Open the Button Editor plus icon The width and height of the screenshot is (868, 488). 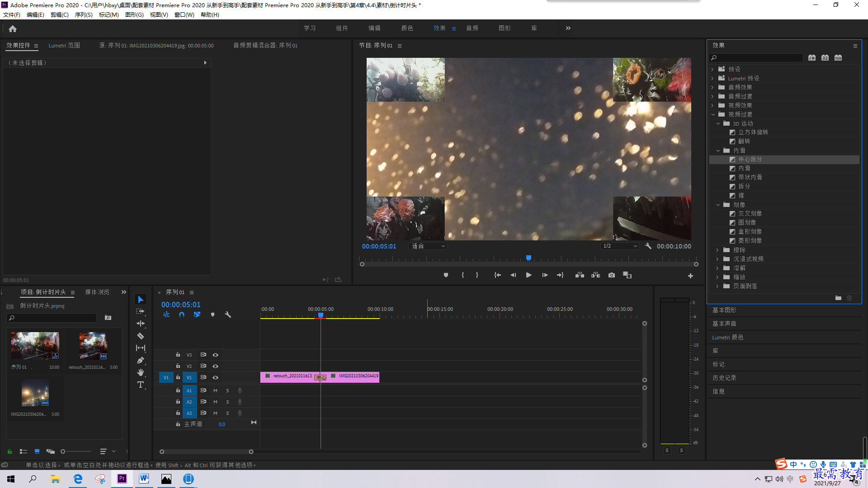click(x=690, y=276)
